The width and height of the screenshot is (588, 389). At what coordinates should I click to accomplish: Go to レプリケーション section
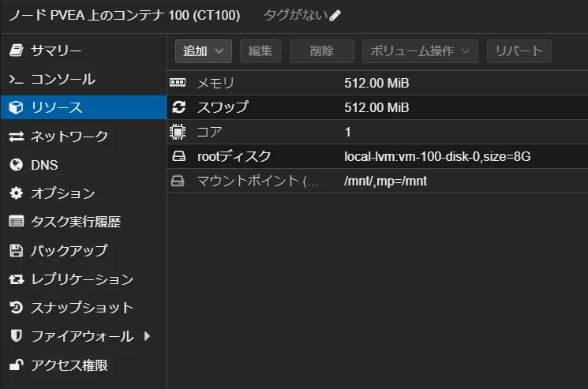click(84, 279)
